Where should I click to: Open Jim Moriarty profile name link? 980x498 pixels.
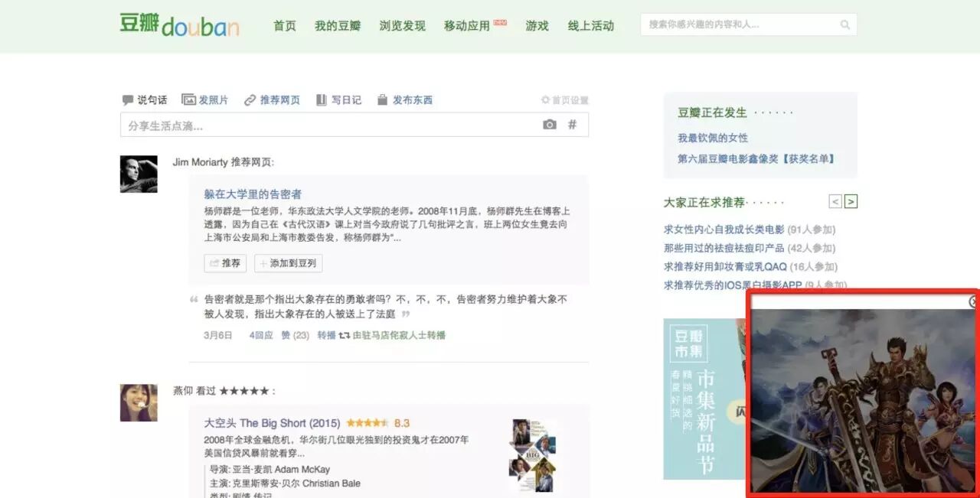point(201,162)
